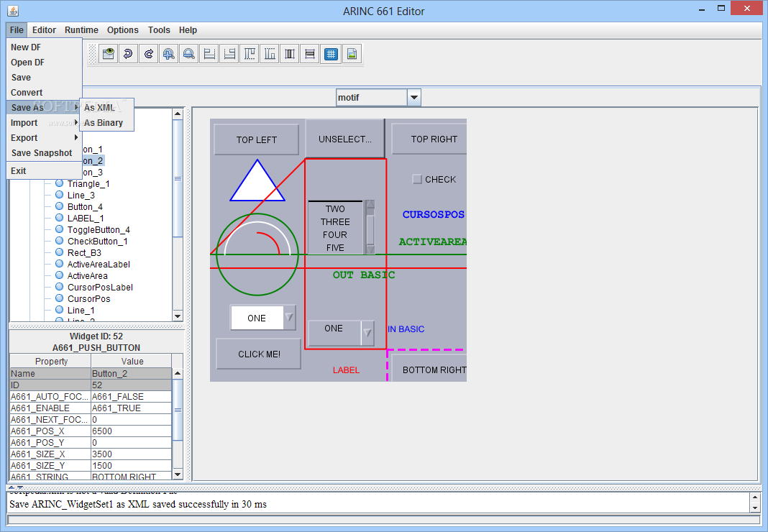
Task: Open the gray ONE combo box near IN BASIC
Action: click(x=367, y=334)
